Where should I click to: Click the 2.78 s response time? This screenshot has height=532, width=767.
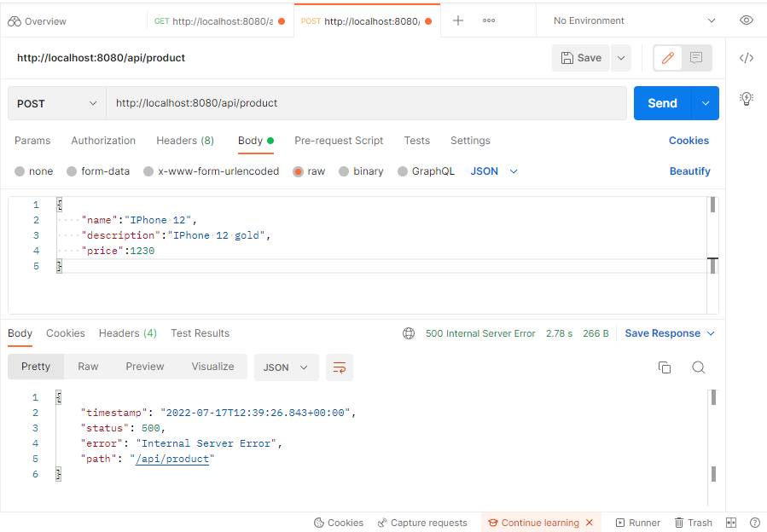coord(559,333)
